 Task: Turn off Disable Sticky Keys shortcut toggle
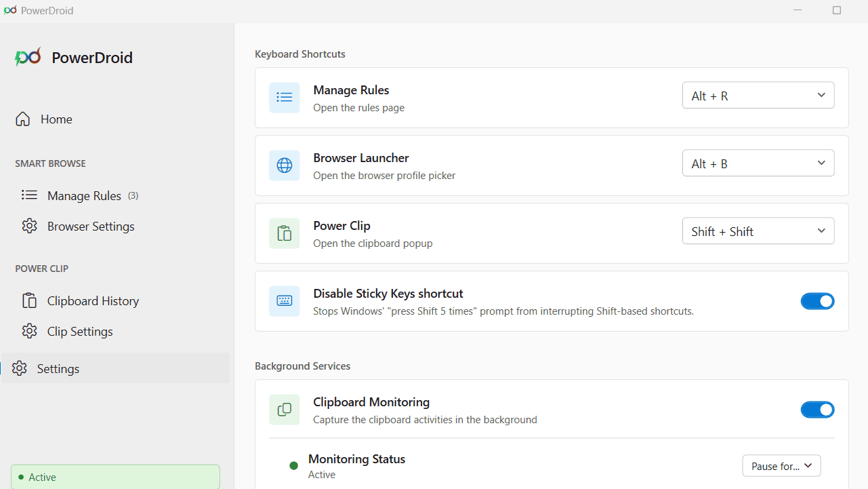[x=818, y=301]
